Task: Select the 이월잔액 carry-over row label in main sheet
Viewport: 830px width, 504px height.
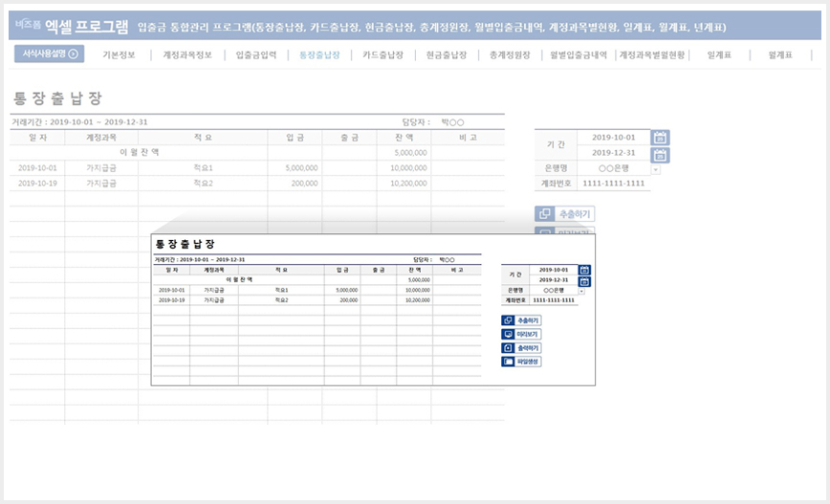Action: 139,152
